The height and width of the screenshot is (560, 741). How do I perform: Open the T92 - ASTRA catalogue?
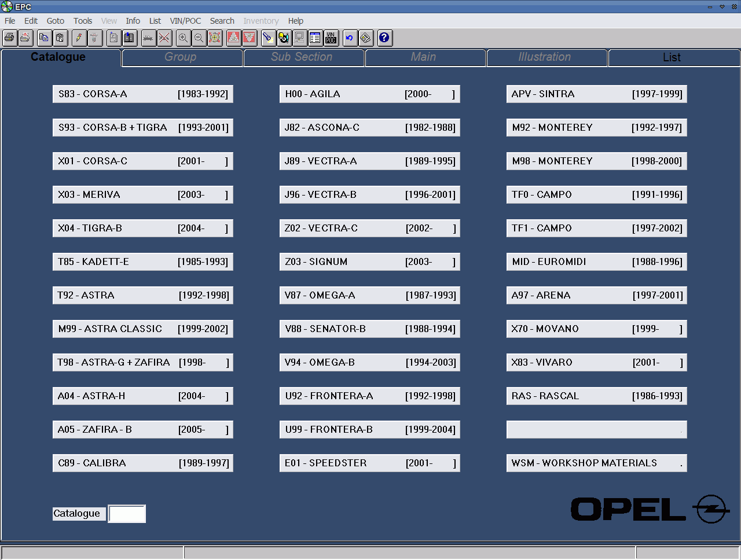(143, 296)
